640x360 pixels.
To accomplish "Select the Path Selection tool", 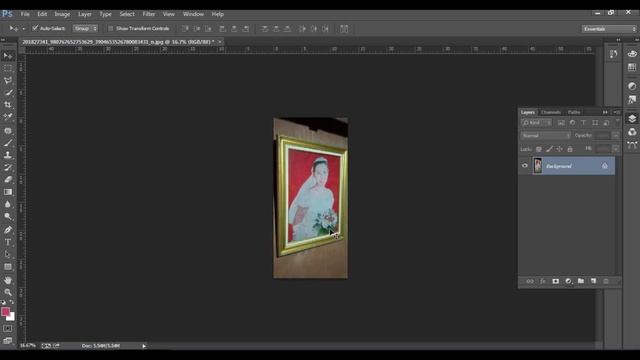I will pyautogui.click(x=8, y=254).
